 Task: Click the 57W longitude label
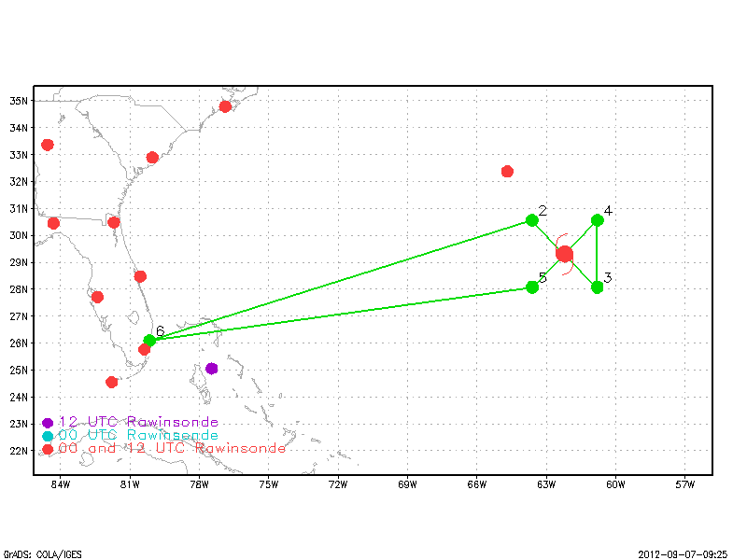pos(685,484)
